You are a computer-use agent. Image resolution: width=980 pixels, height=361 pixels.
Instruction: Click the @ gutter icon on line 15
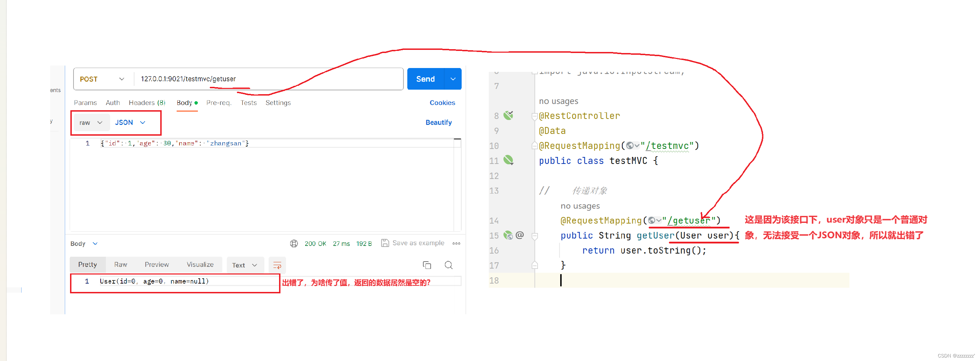(520, 235)
